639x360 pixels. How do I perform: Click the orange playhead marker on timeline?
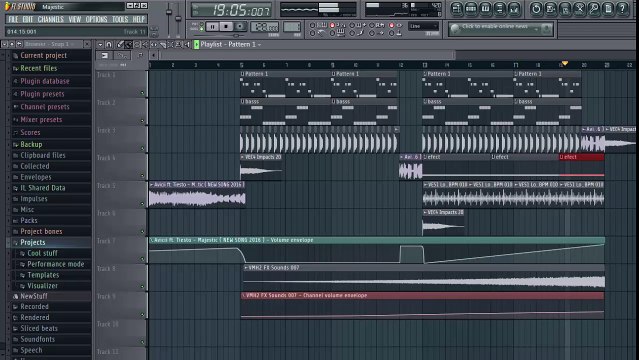pos(565,63)
